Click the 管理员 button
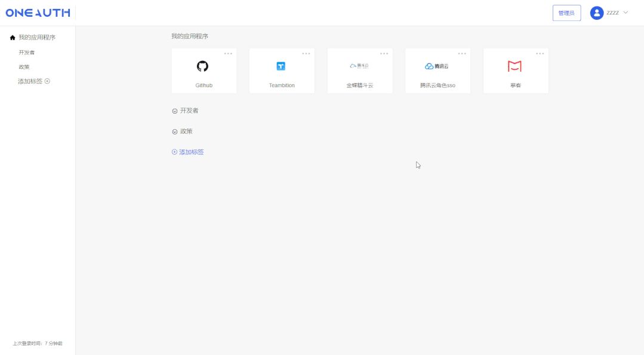The height and width of the screenshot is (355, 644). (566, 13)
